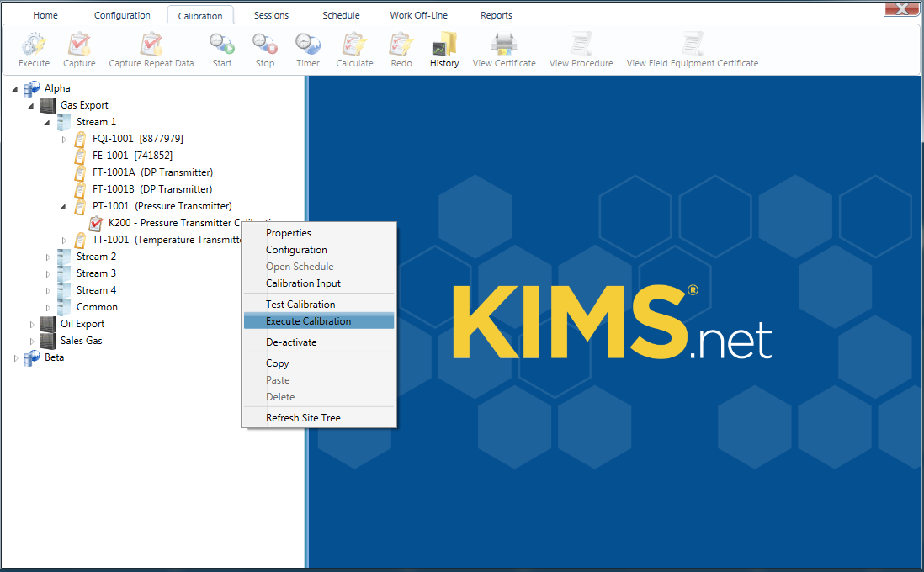924x572 pixels.
Task: Expand the Sales Gas node
Action: 32,341
